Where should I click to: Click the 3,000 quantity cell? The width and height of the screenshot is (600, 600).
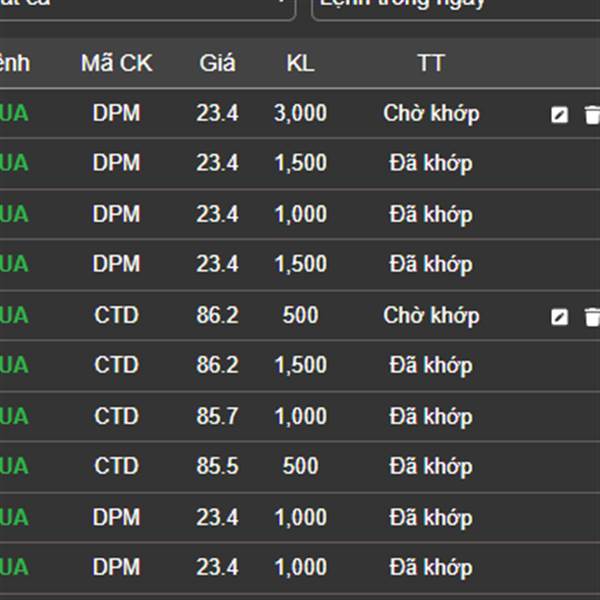pos(300,113)
